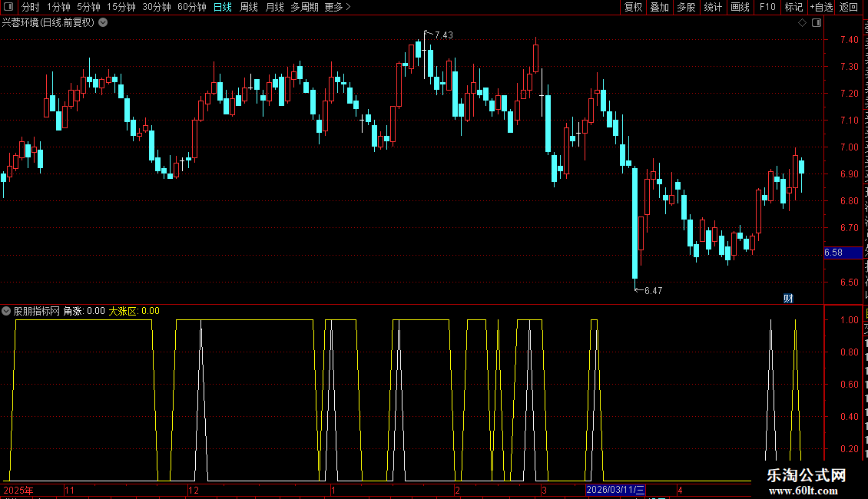Expand indicator menu beside 股朋指标网
The image size is (868, 499).
click(6, 311)
